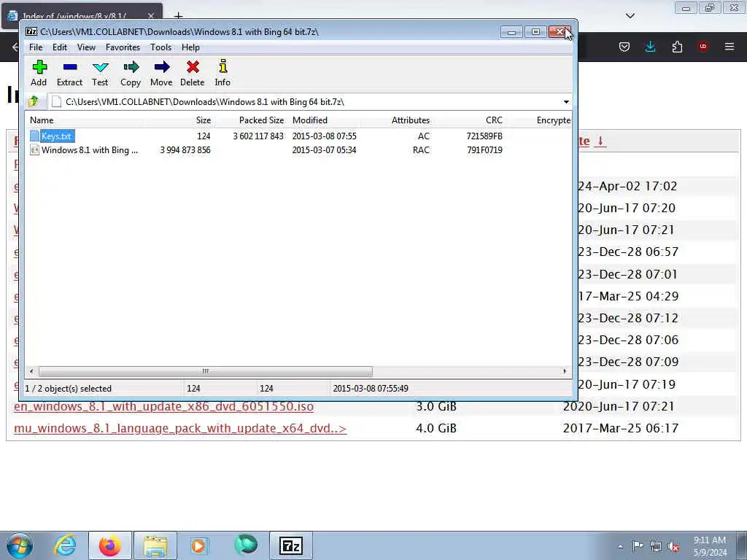Viewport: 747px width, 560px height.
Task: Open mu_windows_8.1_language_pack link
Action: click(180, 428)
